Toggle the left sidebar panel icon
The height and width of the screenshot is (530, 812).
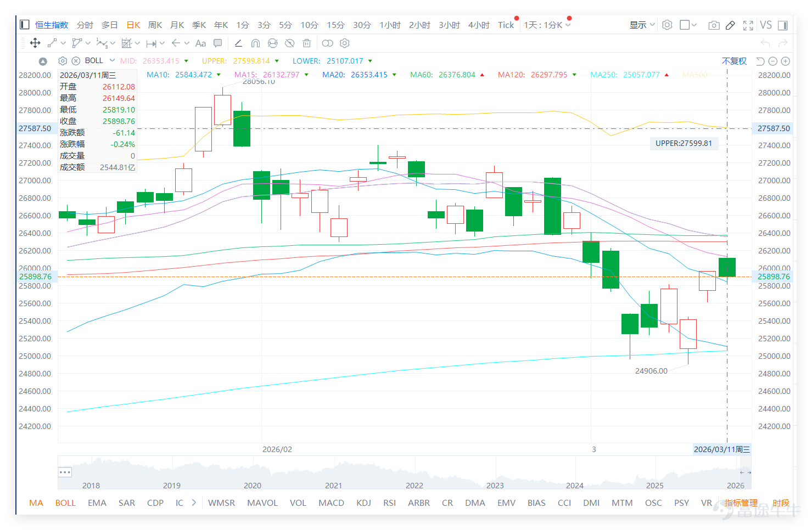24,25
